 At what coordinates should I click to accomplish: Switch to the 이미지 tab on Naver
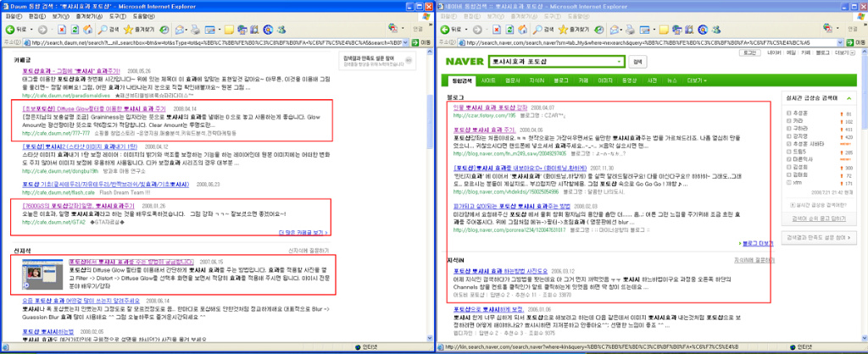click(604, 80)
